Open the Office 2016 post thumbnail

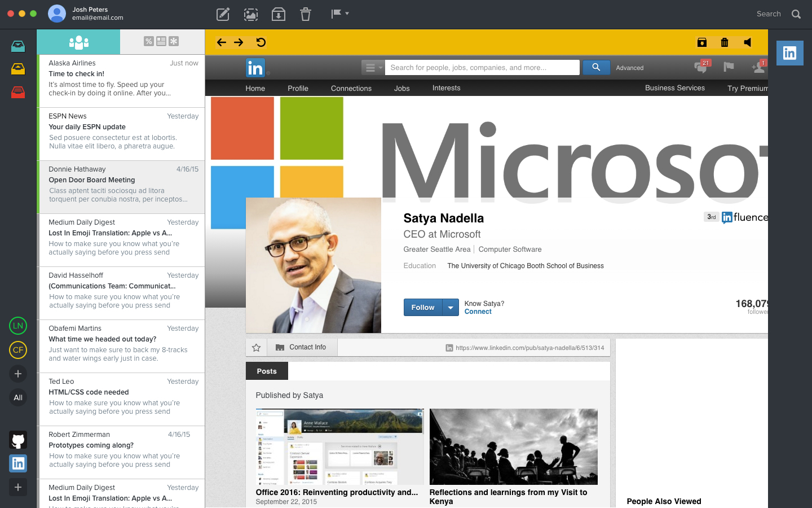tap(339, 446)
